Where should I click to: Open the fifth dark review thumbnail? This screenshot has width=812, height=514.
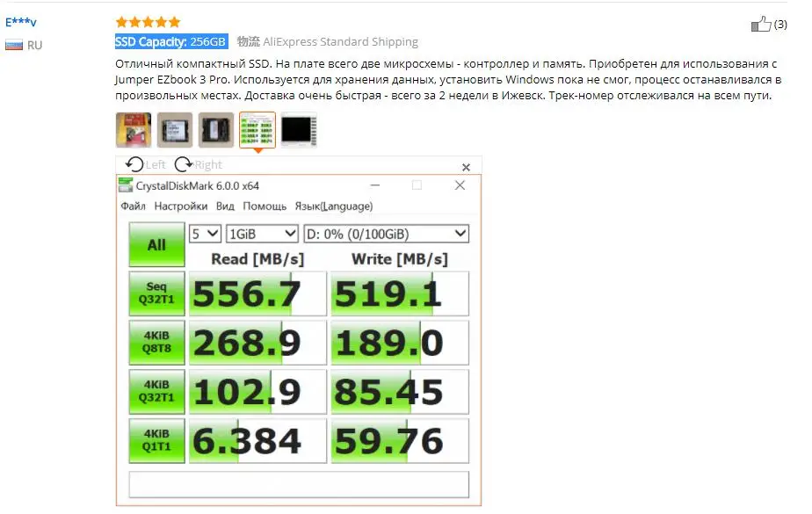[299, 130]
